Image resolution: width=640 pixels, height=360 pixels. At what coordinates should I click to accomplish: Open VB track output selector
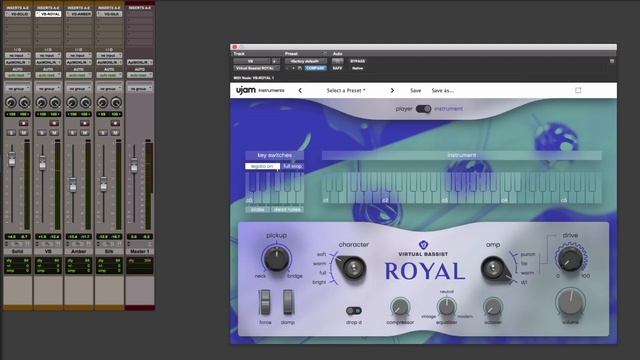48,62
